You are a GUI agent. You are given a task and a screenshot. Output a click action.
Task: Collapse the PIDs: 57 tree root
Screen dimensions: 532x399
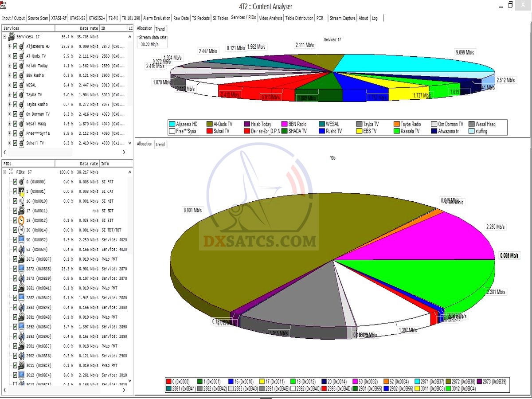4,172
